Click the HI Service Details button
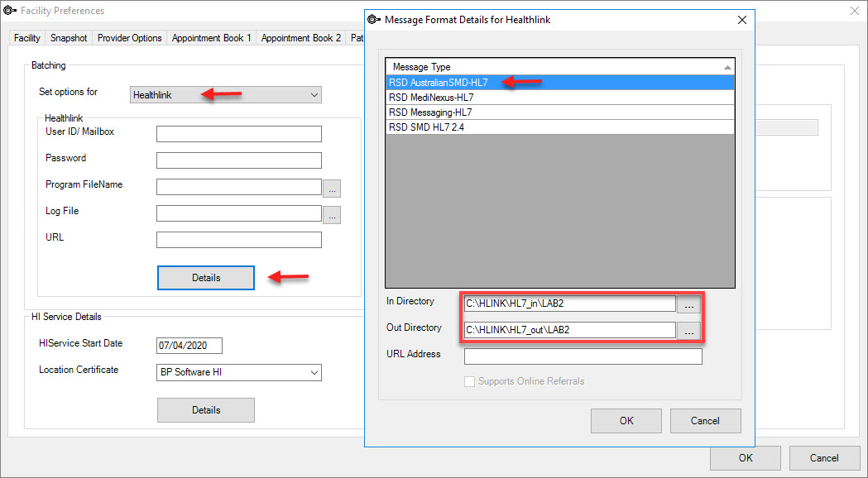This screenshot has width=868, height=478. [206, 410]
